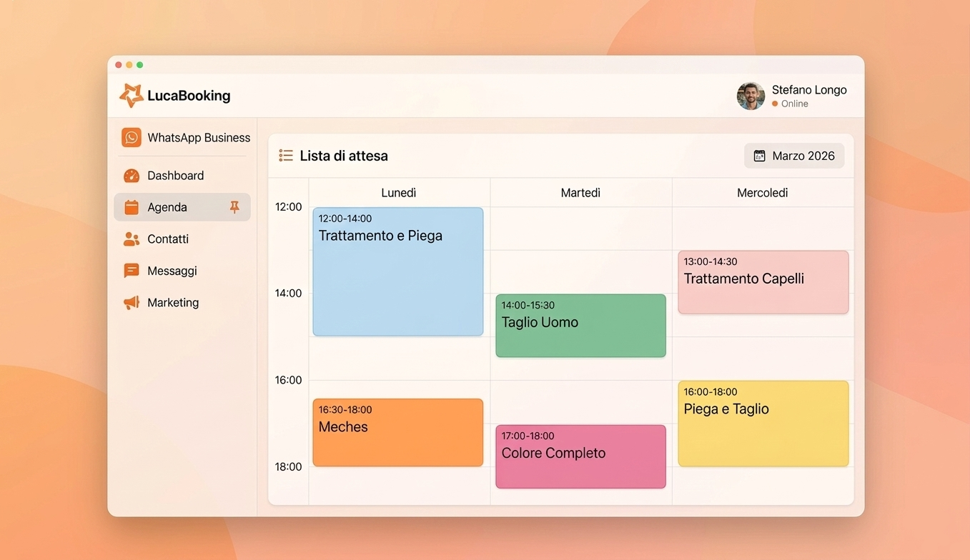Select the Mercoledi column header
970x560 pixels.
click(762, 192)
